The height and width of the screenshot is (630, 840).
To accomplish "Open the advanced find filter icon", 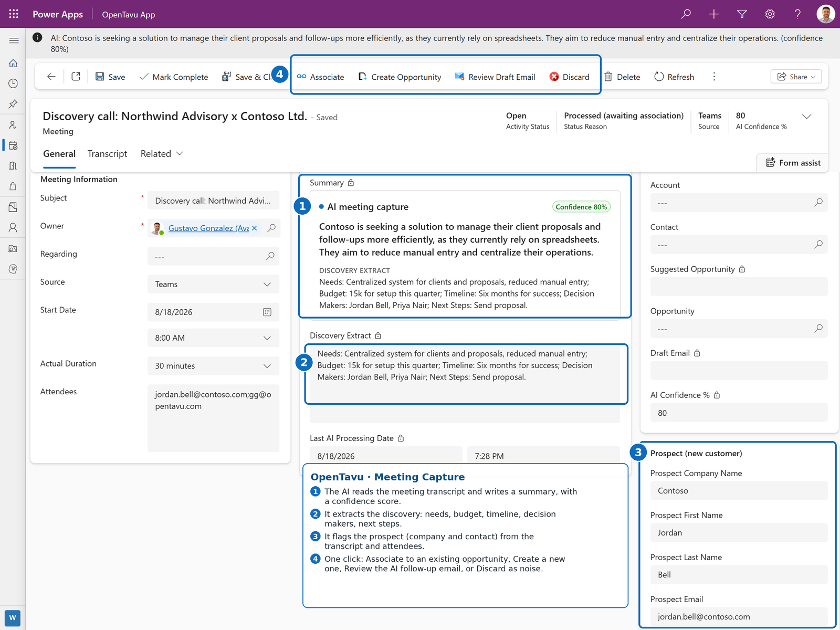I will (742, 14).
